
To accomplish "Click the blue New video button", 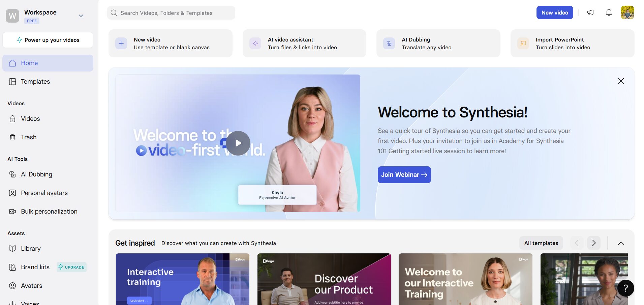I will (555, 12).
